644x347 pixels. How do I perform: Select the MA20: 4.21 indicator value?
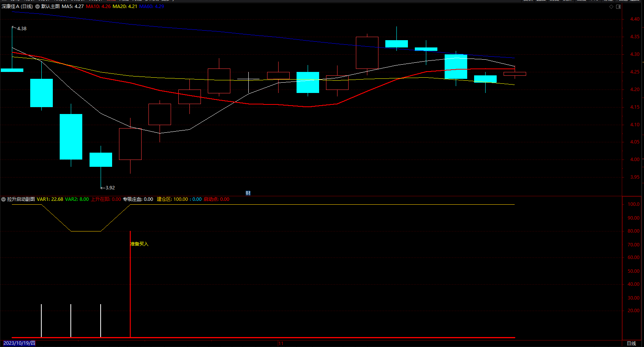click(125, 7)
